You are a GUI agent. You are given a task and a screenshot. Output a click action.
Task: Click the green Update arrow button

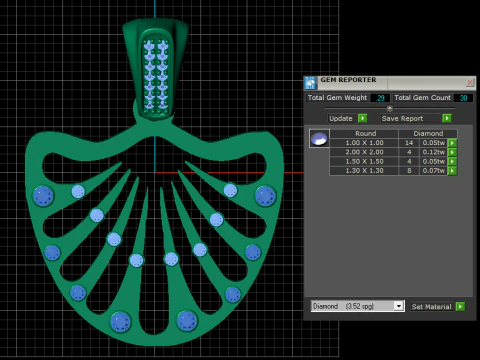point(362,118)
